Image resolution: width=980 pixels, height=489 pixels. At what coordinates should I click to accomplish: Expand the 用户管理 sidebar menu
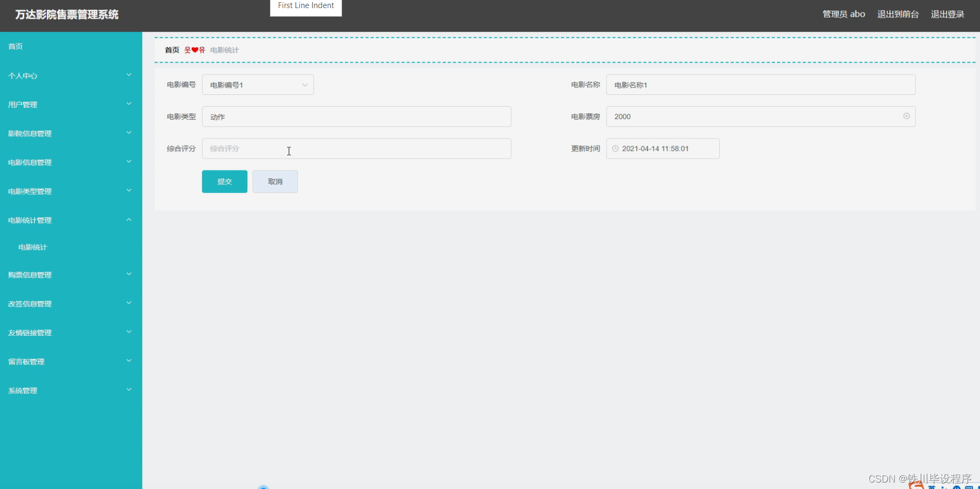tap(71, 105)
